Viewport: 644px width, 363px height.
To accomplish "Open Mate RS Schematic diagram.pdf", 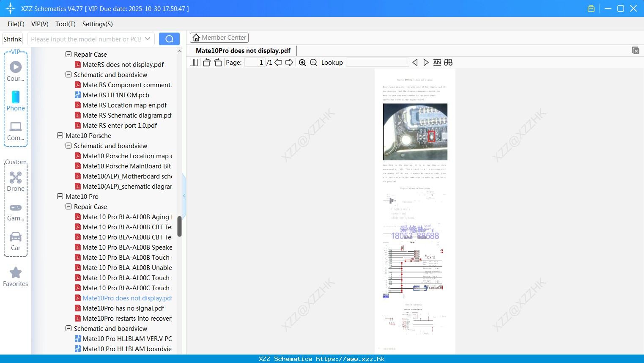I will pyautogui.click(x=127, y=115).
